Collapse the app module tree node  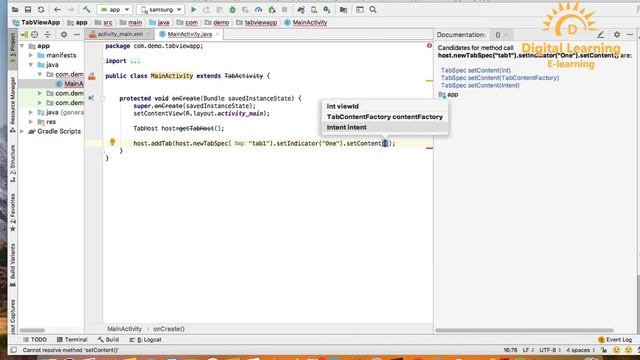(22, 46)
